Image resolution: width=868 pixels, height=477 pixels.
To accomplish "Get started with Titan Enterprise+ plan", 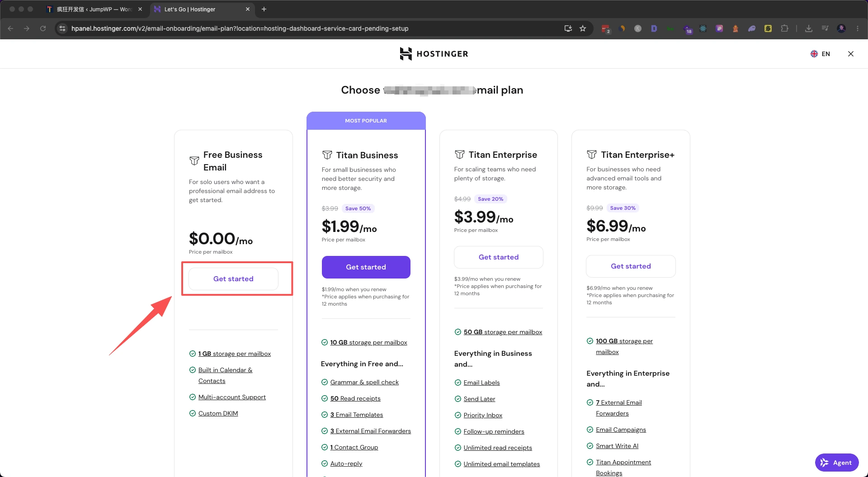I will pos(631,266).
